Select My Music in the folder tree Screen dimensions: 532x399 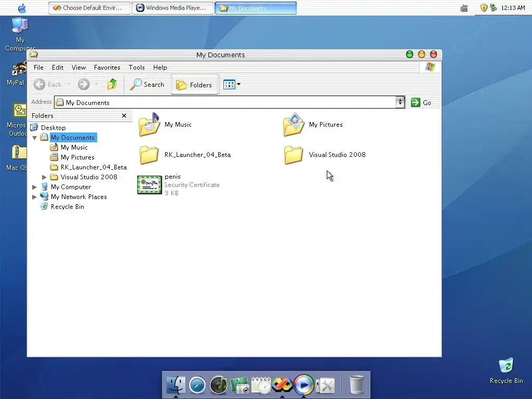(x=74, y=147)
